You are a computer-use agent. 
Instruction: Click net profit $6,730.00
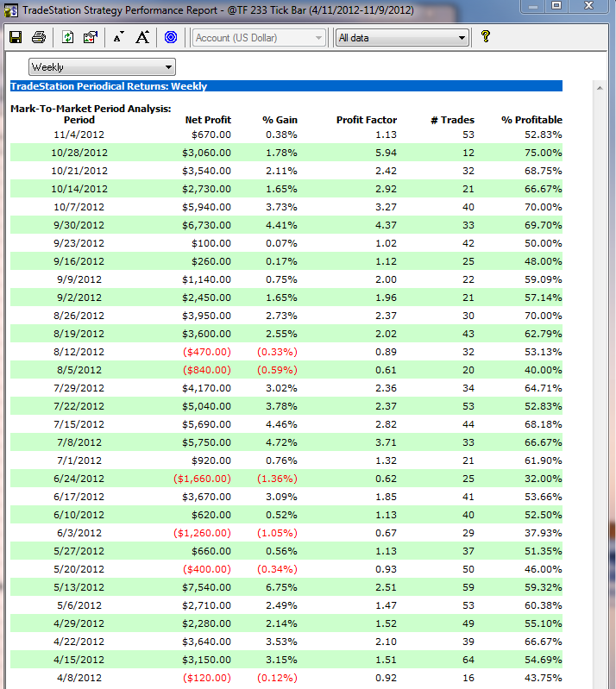[x=207, y=225]
